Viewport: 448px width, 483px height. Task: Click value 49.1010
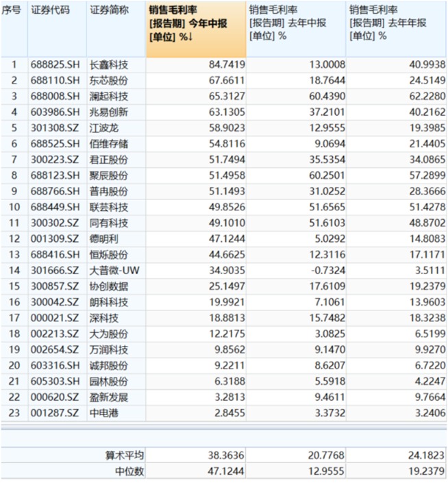(x=227, y=223)
